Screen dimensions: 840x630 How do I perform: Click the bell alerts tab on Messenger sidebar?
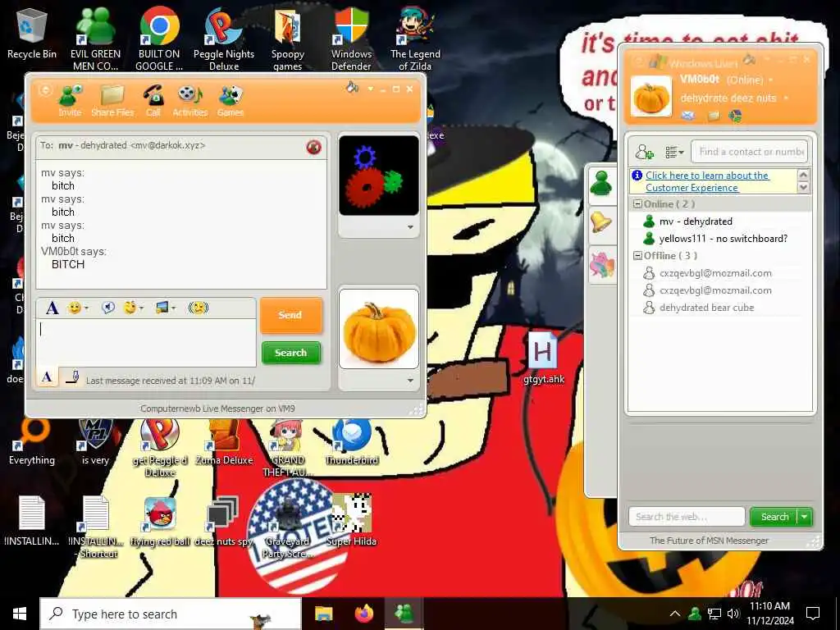click(601, 223)
